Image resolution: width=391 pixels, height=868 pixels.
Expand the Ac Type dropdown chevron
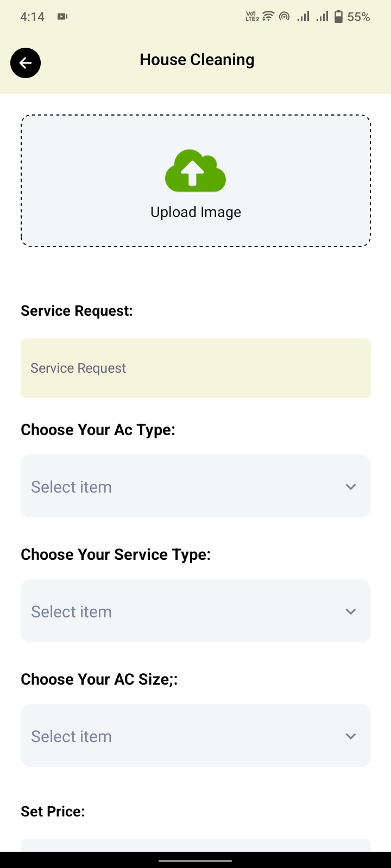[351, 487]
